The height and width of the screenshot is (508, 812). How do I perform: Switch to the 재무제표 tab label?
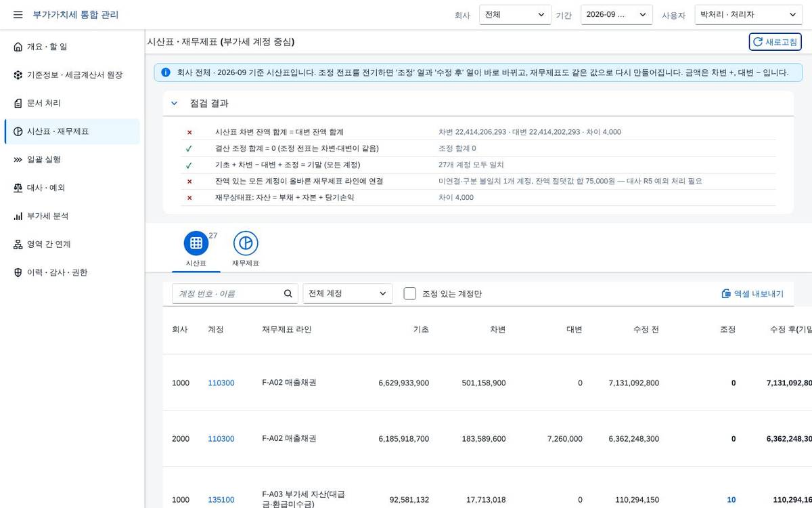246,263
